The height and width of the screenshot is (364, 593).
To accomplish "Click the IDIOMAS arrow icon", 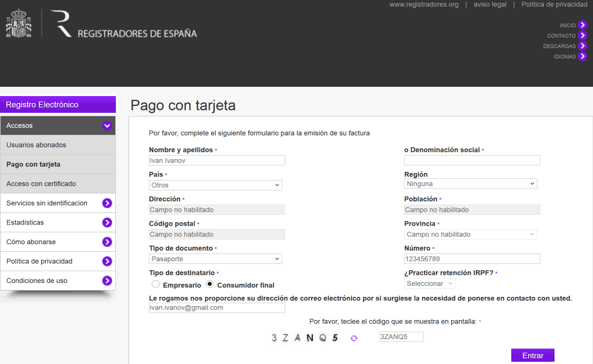I will [x=583, y=56].
